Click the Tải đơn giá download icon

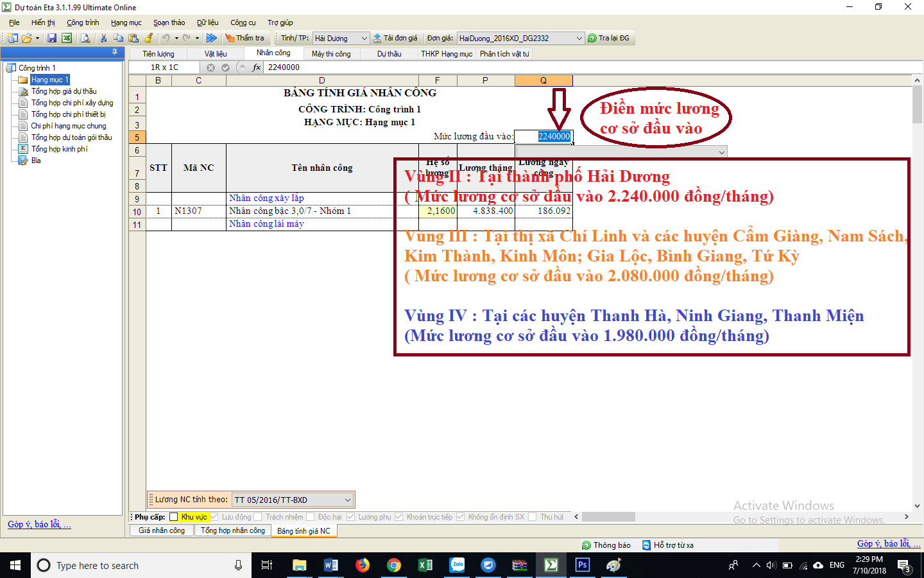tap(378, 39)
